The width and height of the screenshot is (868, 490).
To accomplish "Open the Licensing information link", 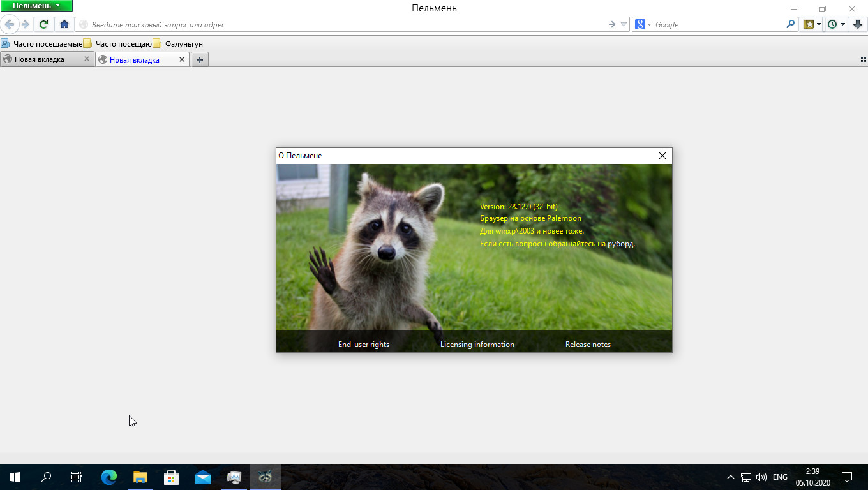I will point(477,345).
